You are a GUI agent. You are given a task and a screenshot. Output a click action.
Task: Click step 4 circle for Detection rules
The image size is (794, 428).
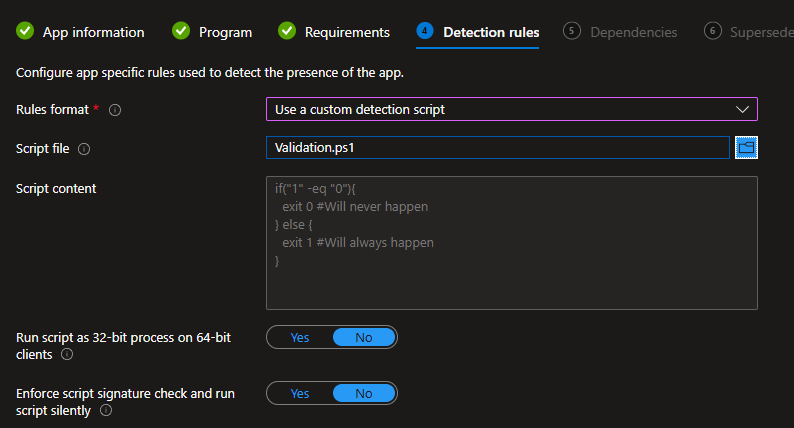425,32
